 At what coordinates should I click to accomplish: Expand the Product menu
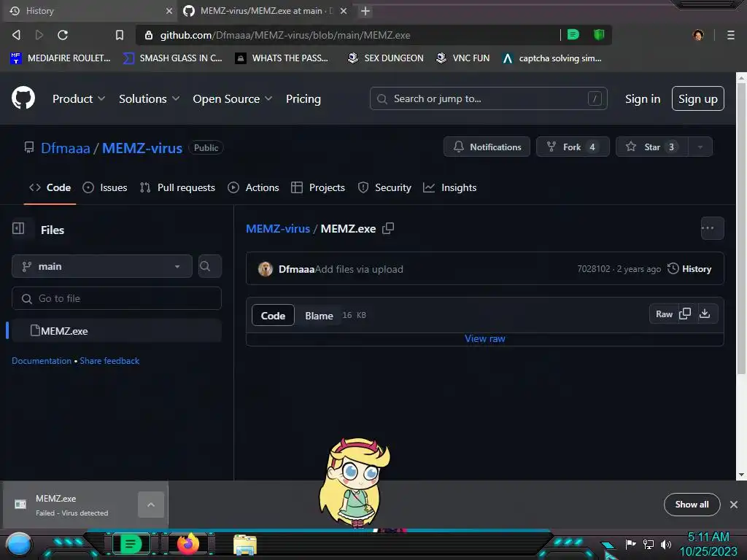click(x=79, y=98)
